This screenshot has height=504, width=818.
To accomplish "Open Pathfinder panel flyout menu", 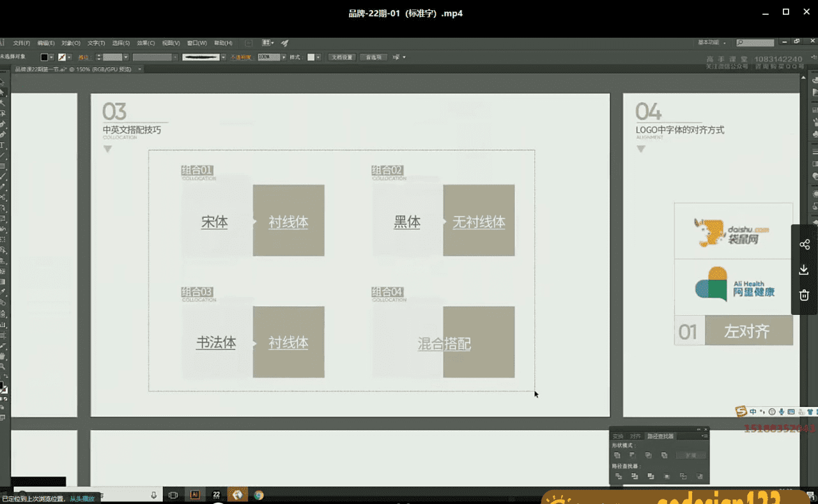I will click(x=705, y=436).
